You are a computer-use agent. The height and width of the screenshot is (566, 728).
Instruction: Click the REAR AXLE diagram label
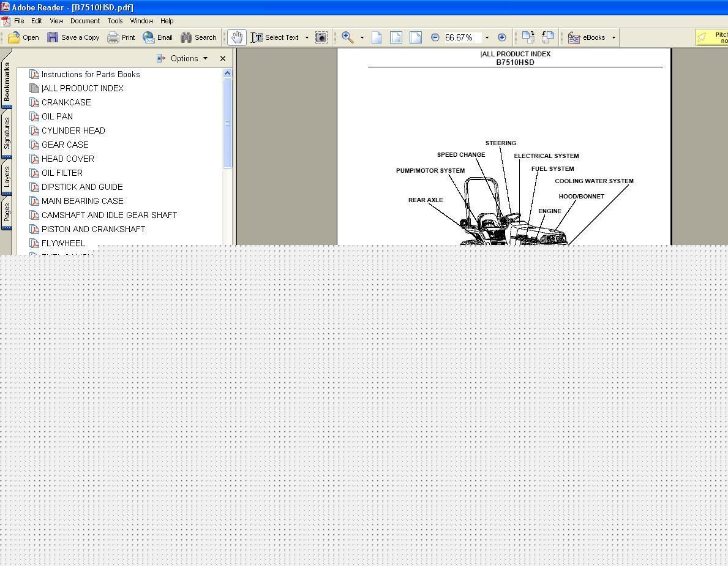426,200
